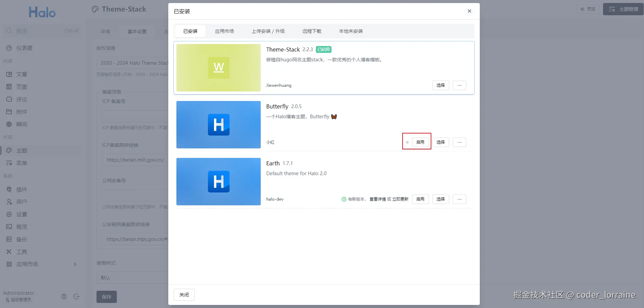Open the 附件 attachments folder icon
The image size is (644, 308).
coord(9,112)
